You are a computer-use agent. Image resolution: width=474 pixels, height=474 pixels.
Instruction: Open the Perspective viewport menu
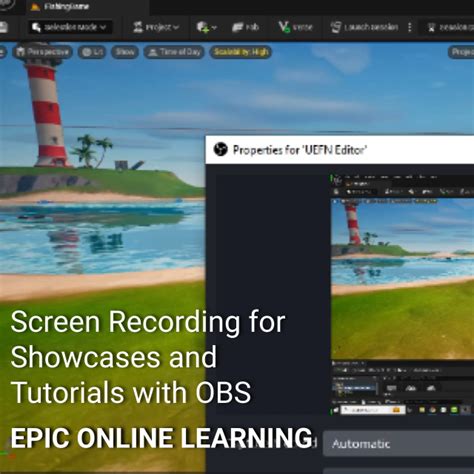point(43,52)
